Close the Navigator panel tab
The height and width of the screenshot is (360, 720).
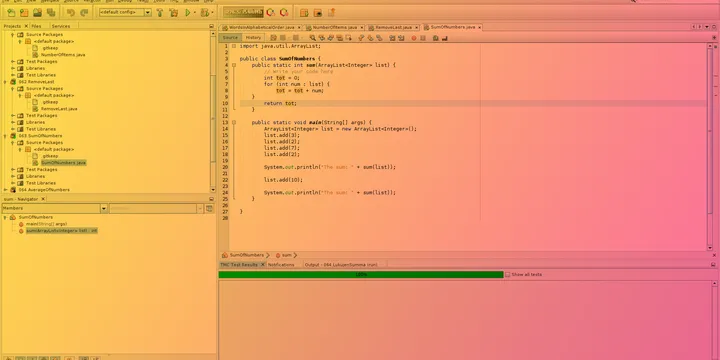pos(43,199)
